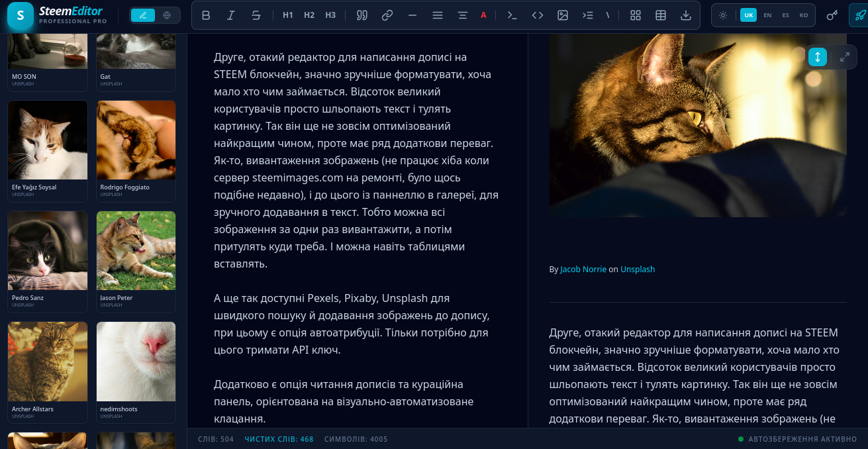This screenshot has width=868, height=449.
Task: Insert inline code tags
Action: pos(538,15)
